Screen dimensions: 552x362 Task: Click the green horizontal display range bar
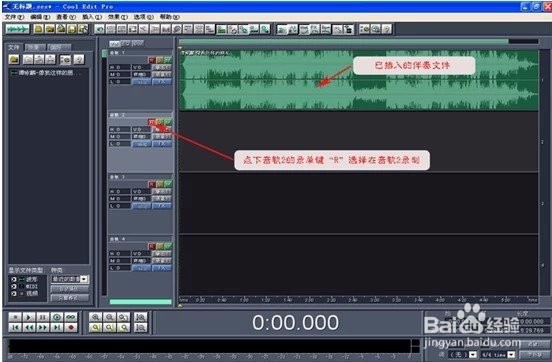click(343, 42)
